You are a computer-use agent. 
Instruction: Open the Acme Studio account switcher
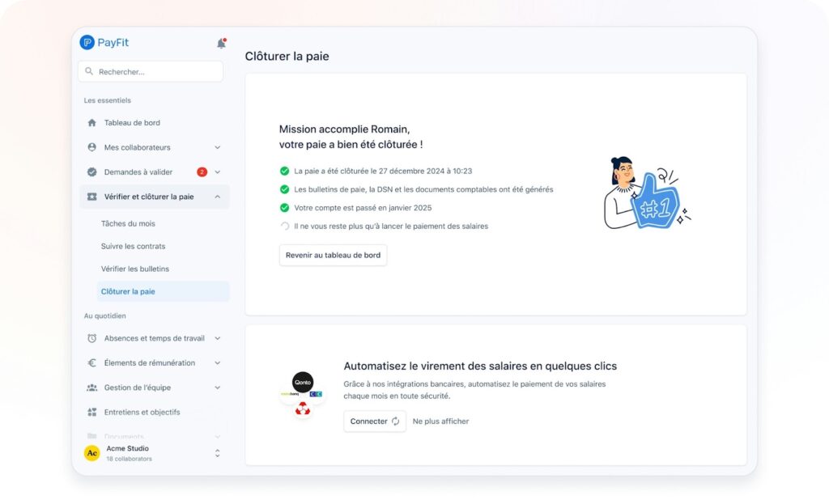coord(217,453)
